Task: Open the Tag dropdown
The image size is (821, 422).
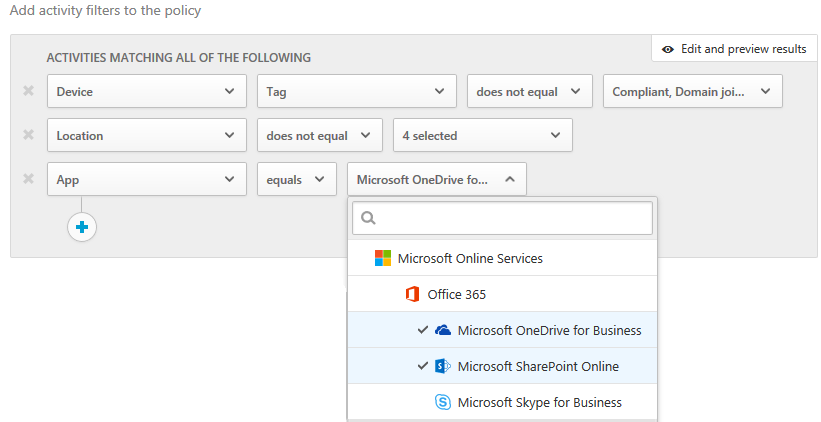Action: [357, 91]
